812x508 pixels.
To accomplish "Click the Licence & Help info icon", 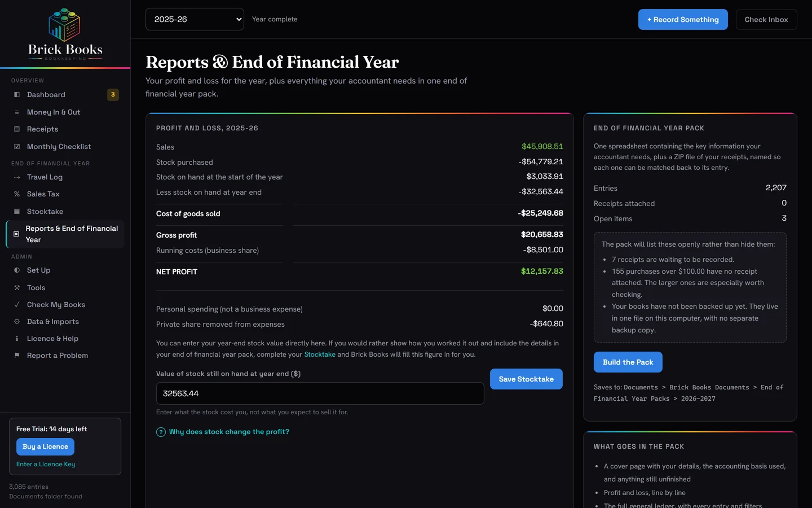I will pyautogui.click(x=17, y=339).
